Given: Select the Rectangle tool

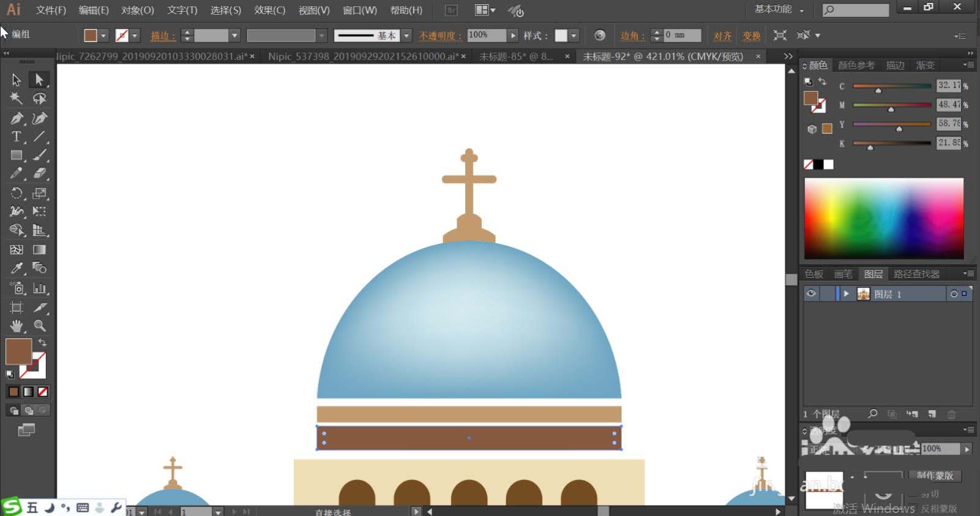Looking at the screenshot, I should 17,155.
